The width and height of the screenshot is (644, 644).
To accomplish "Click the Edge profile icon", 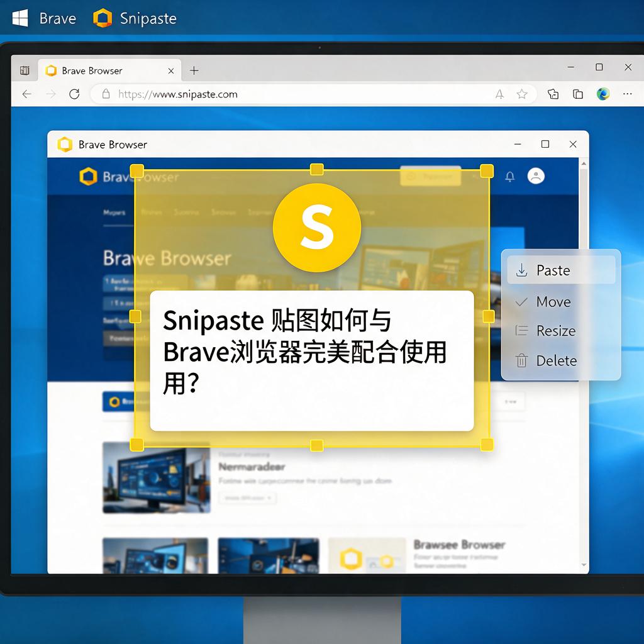I will pos(603,94).
